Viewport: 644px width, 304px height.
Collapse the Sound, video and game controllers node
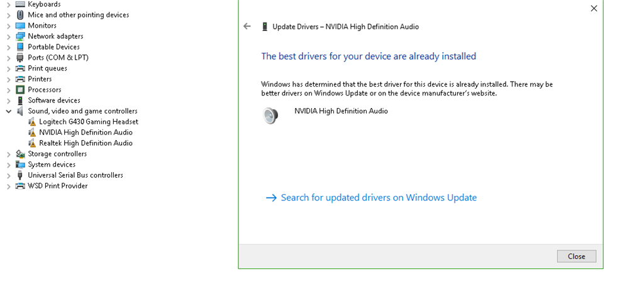point(9,111)
